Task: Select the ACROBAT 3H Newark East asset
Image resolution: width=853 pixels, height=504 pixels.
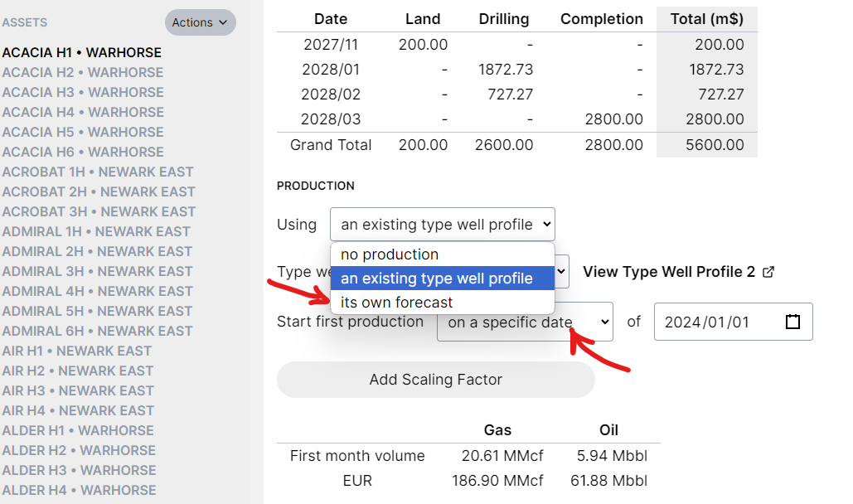Action: [x=99, y=211]
